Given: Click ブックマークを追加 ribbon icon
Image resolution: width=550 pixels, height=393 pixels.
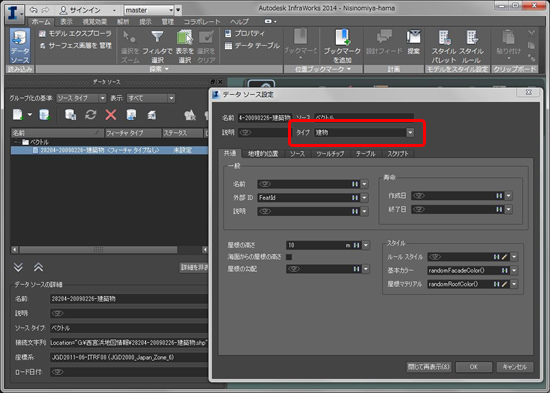Looking at the screenshot, I should click(x=342, y=38).
